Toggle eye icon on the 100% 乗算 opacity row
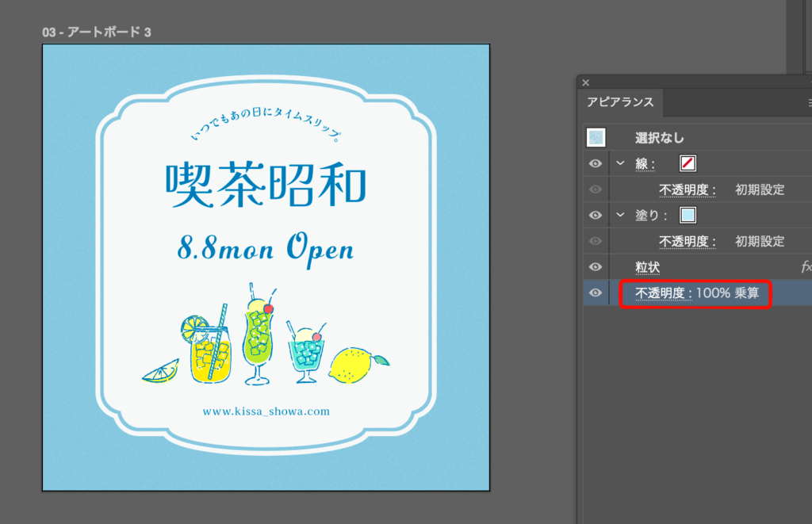Image resolution: width=812 pixels, height=524 pixels. 596,293
